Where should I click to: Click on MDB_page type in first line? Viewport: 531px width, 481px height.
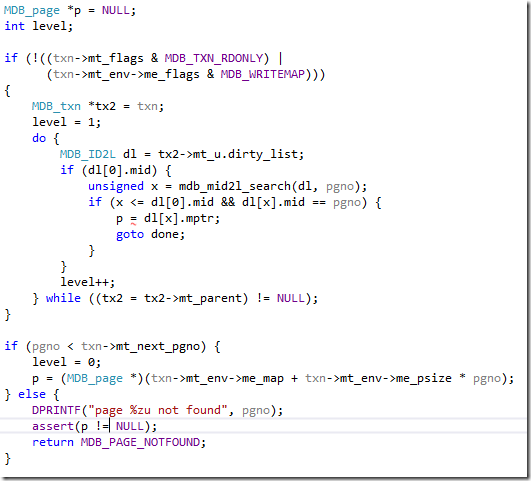[x=31, y=11]
